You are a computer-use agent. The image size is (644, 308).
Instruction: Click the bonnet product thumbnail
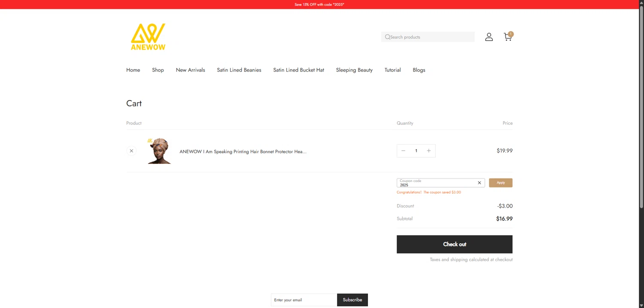[x=159, y=151]
